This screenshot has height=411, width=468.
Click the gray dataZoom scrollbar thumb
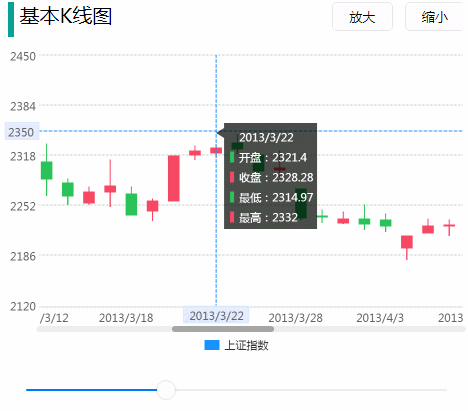click(x=223, y=329)
